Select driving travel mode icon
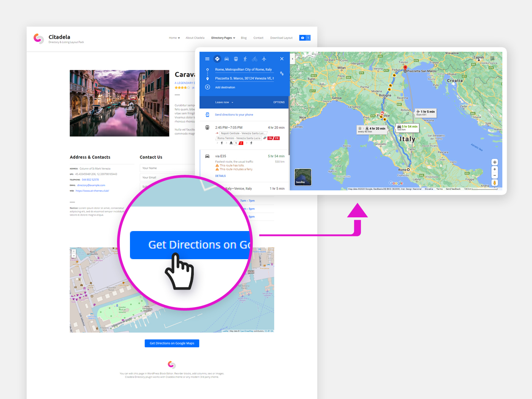The width and height of the screenshot is (532, 399). coord(226,59)
